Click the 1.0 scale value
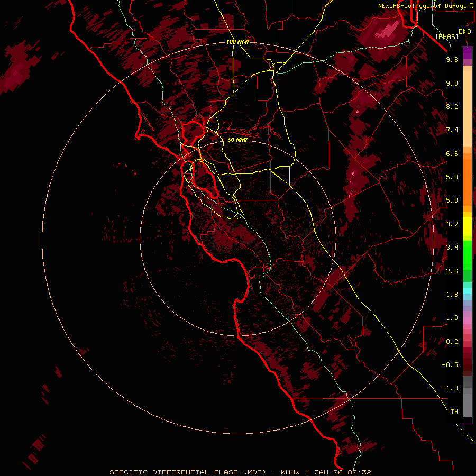 pyautogui.click(x=452, y=318)
